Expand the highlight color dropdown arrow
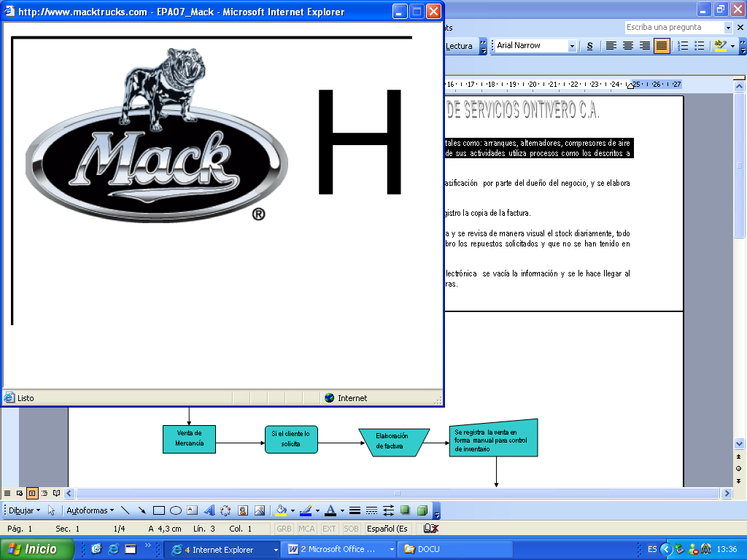Viewport: 747px width, 560px height. (732, 46)
